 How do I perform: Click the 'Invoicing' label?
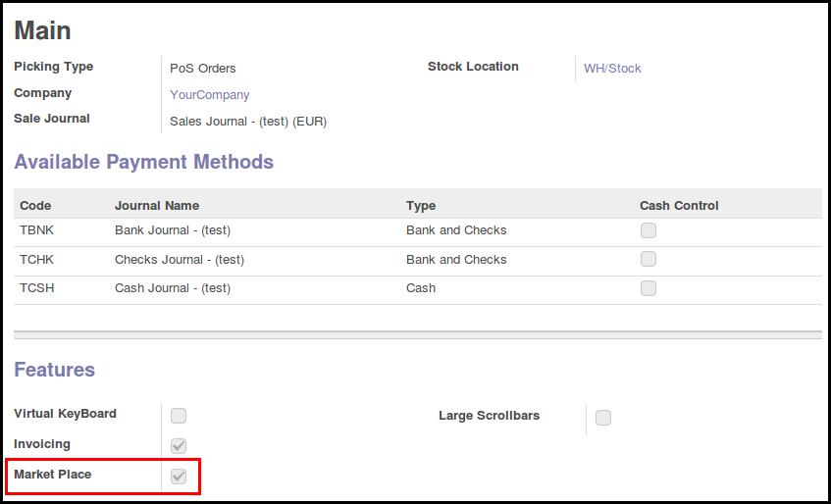(x=42, y=444)
